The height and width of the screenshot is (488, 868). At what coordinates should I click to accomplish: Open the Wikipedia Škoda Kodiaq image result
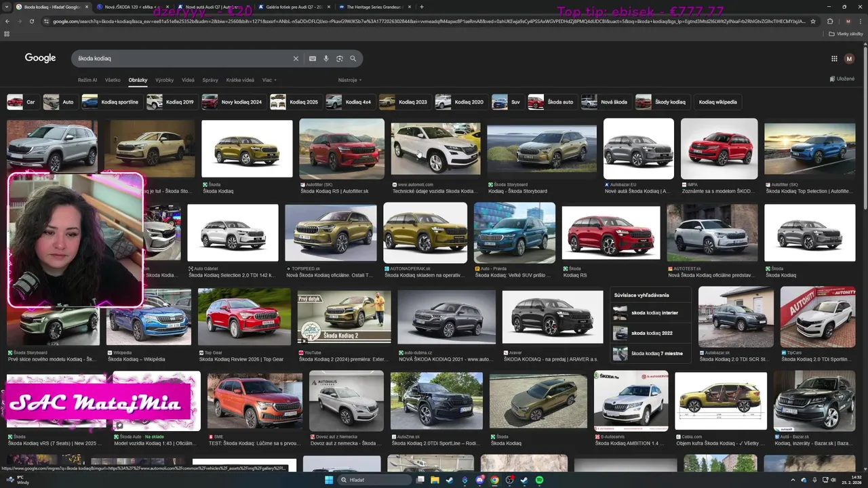pyautogui.click(x=149, y=317)
